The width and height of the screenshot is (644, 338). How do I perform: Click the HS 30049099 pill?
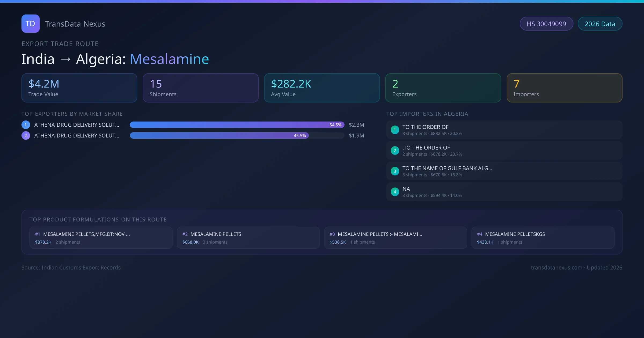click(x=546, y=24)
